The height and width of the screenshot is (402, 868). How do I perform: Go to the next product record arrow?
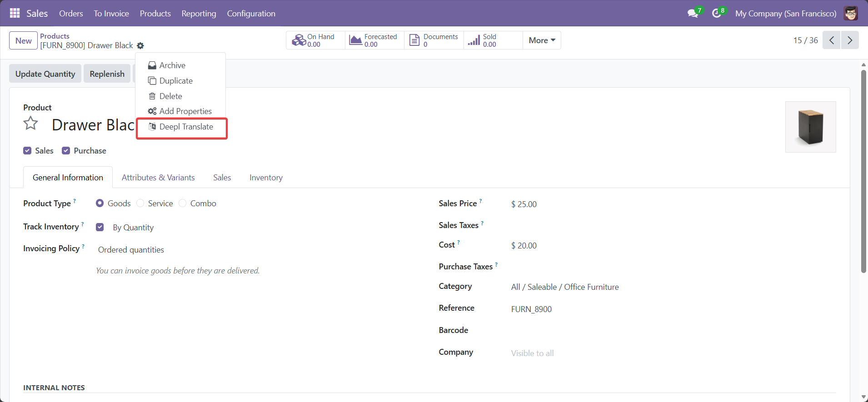(849, 40)
